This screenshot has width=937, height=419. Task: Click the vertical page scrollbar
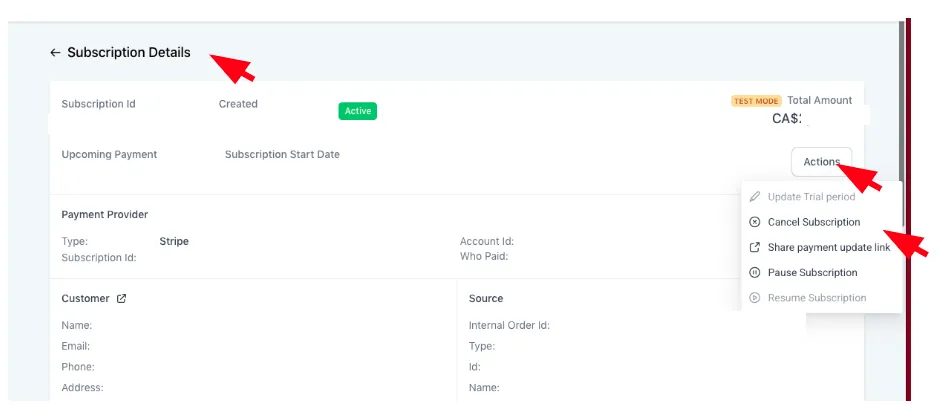(x=902, y=123)
